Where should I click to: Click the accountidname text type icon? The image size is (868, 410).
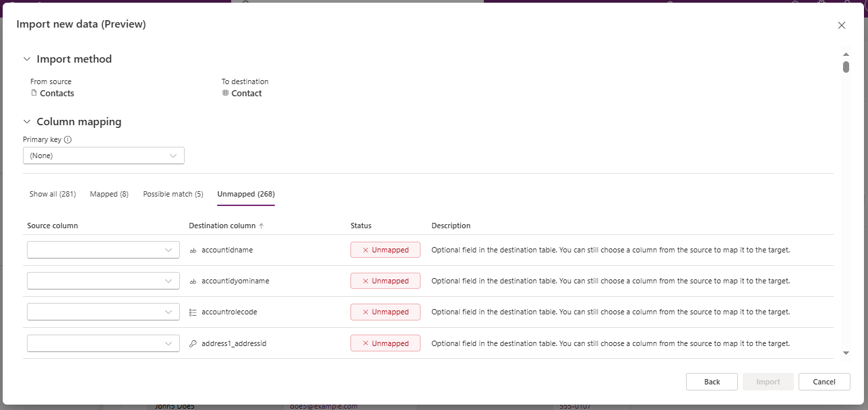tap(193, 250)
